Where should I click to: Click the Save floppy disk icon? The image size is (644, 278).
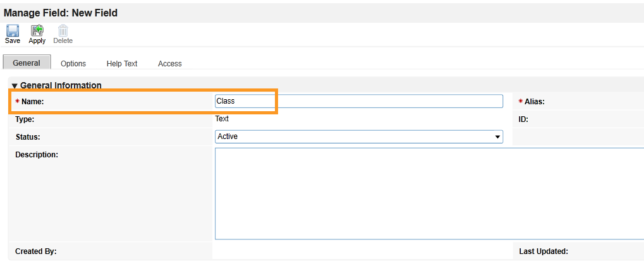12,31
